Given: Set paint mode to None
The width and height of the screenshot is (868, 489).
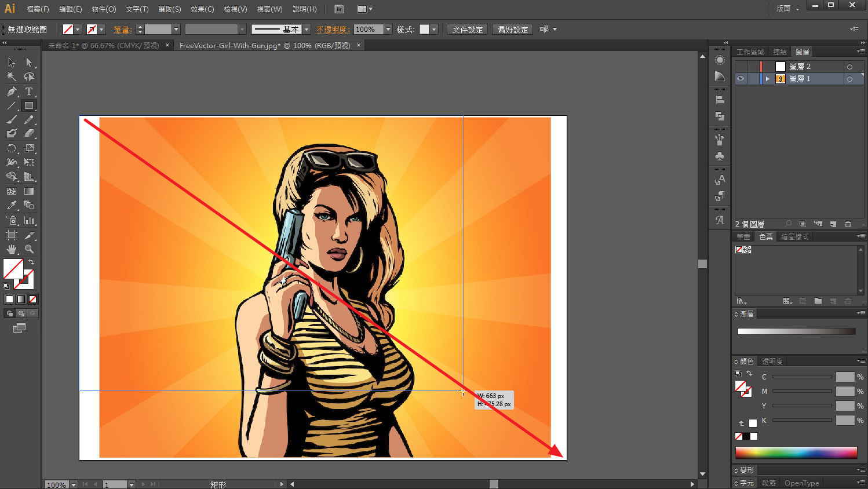Looking at the screenshot, I should 32,300.
